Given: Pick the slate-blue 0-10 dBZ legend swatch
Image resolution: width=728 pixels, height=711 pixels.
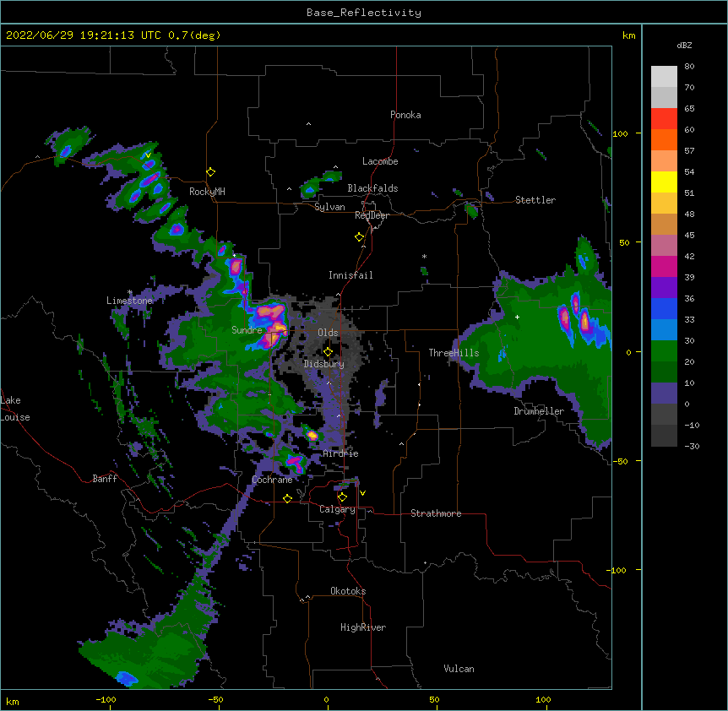Looking at the screenshot, I should (664, 393).
